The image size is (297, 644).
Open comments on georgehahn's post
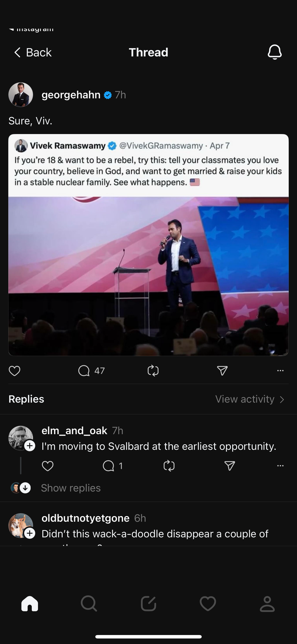(84, 371)
